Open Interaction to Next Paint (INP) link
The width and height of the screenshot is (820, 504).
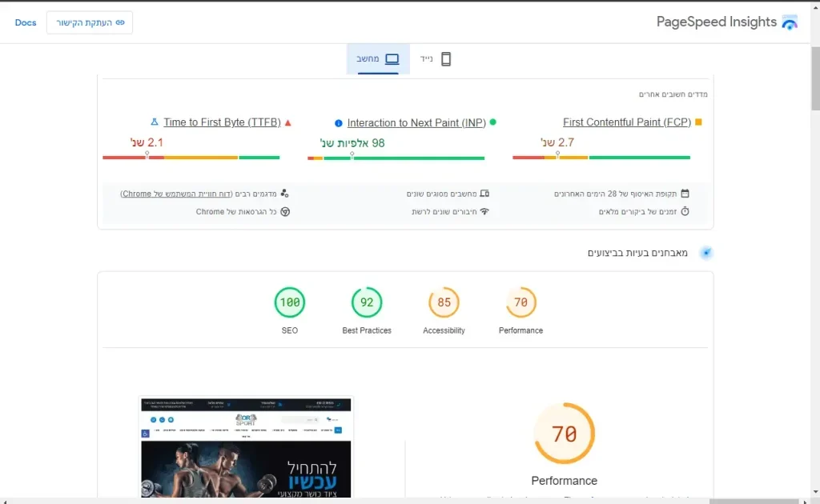point(416,122)
